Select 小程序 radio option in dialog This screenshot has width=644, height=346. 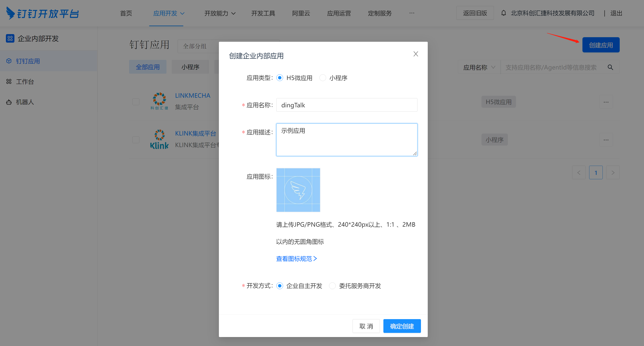[323, 78]
